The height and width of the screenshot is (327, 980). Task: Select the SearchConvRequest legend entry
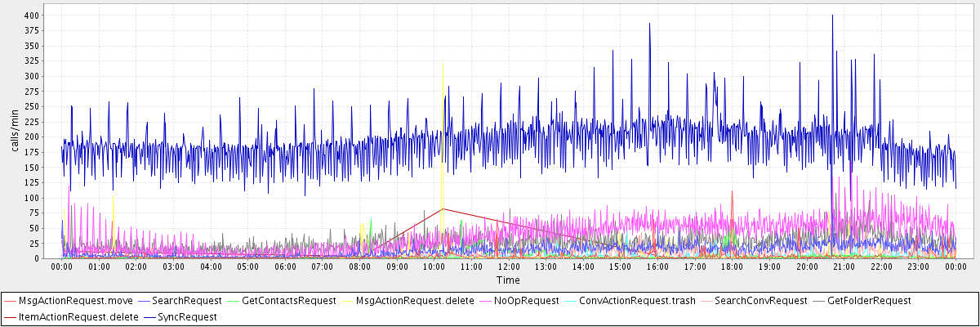(759, 301)
